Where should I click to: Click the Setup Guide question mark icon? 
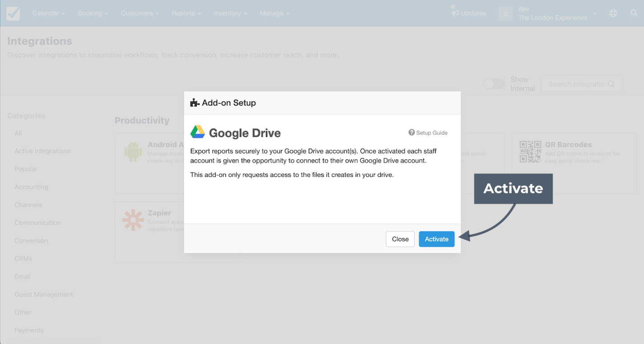point(412,133)
